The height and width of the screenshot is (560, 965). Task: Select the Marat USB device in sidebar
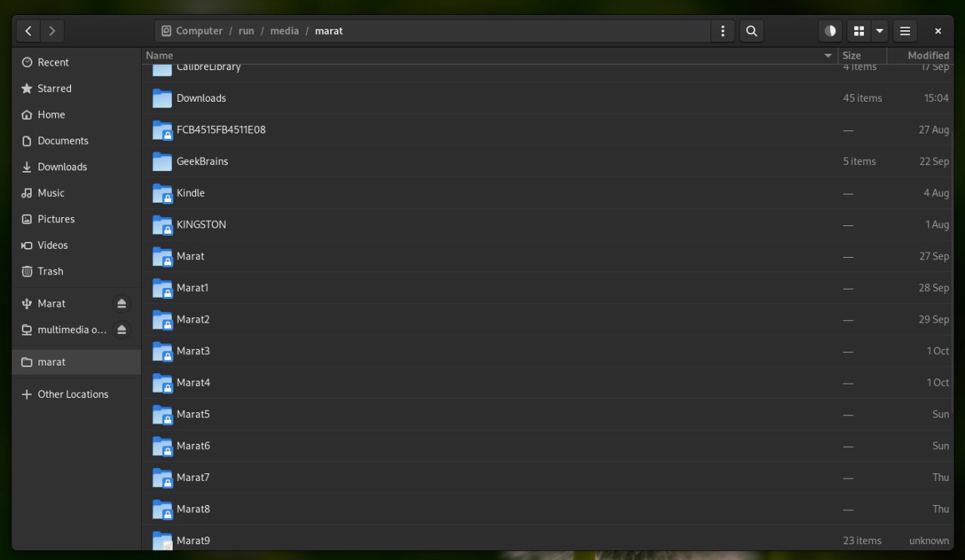62,304
